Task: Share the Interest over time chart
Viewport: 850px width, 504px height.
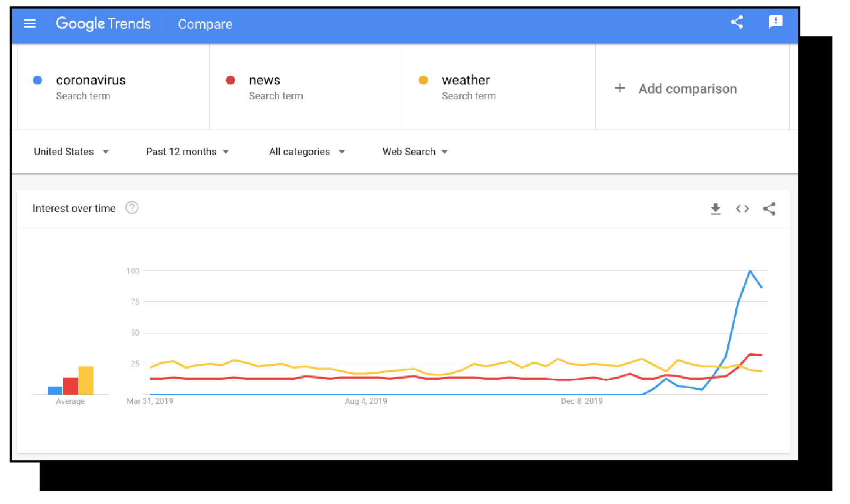Action: pos(769,209)
